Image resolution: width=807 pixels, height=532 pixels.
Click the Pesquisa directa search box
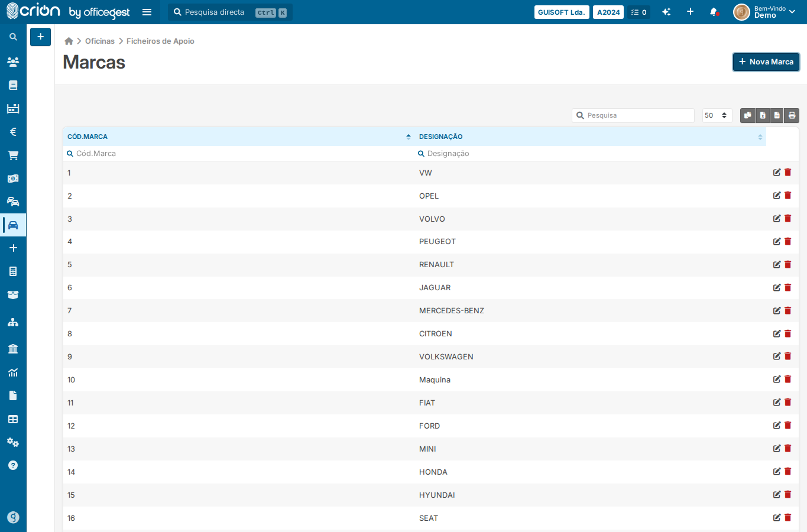pyautogui.click(x=231, y=12)
